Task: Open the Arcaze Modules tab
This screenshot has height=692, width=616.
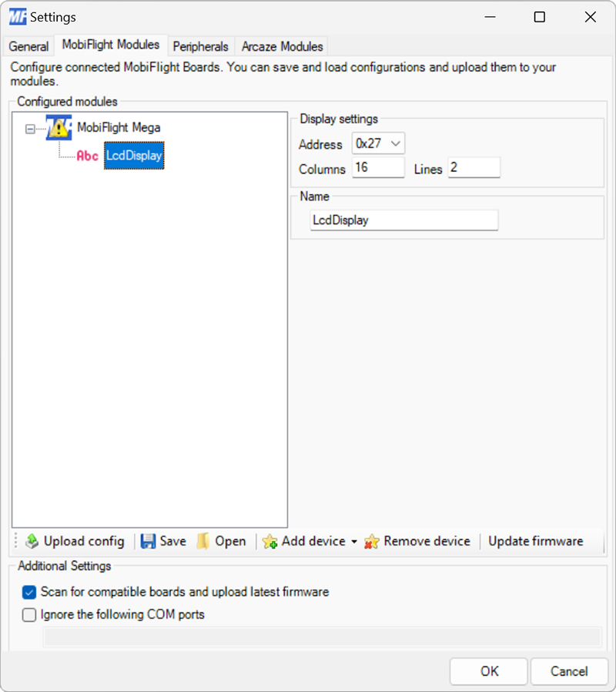Action: point(281,46)
